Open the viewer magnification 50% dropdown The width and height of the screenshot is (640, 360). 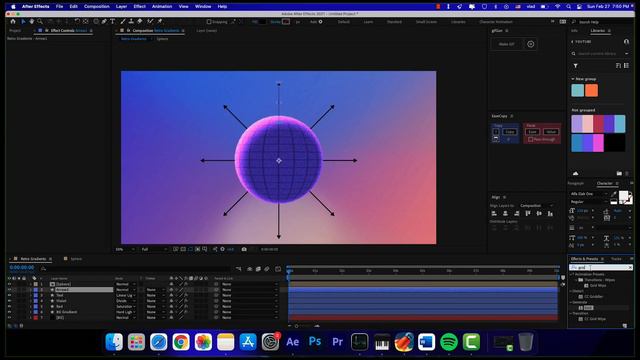click(125, 249)
